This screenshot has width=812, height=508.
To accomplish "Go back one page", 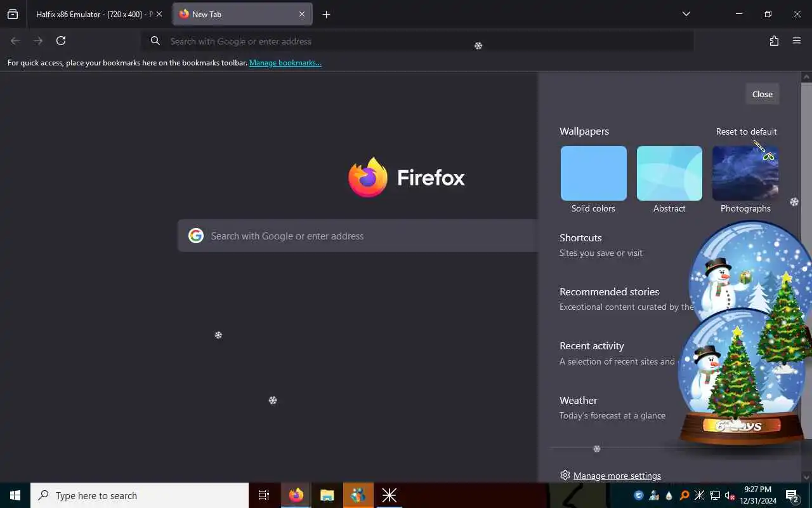I will (x=15, y=41).
